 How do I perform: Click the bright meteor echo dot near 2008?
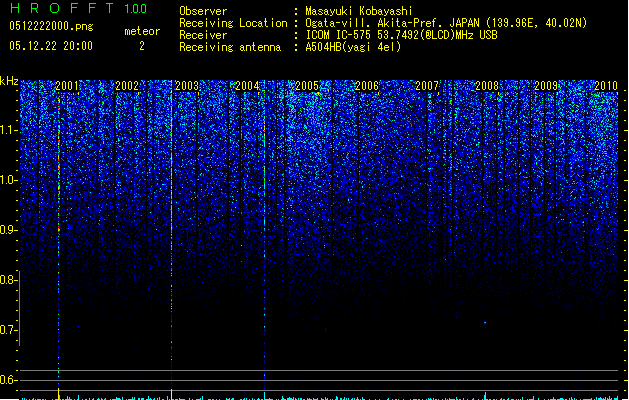click(x=485, y=323)
